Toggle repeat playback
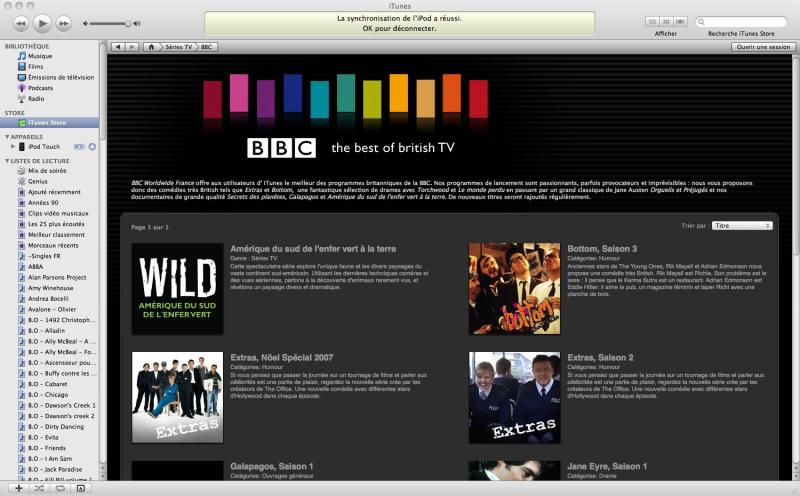The height and width of the screenshot is (496, 800). point(60,488)
